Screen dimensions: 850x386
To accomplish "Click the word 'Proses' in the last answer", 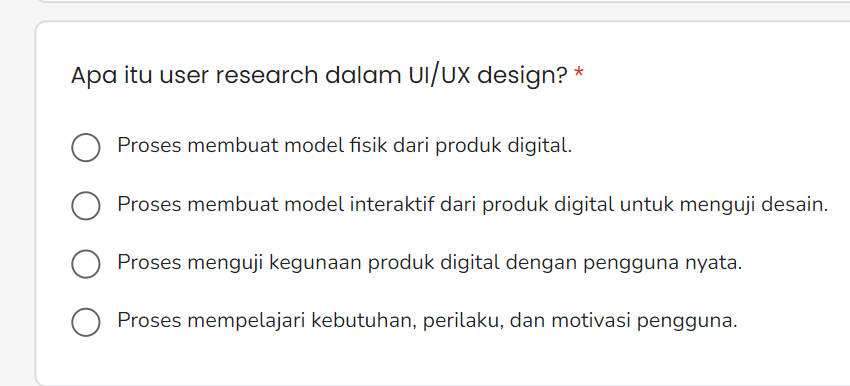I will 150,321.
